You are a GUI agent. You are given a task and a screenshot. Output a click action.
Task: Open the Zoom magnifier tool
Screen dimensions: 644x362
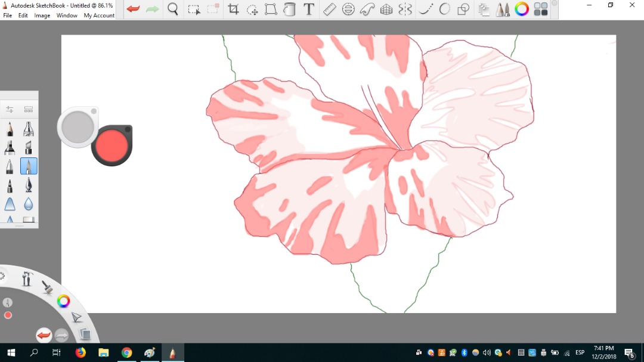(x=173, y=9)
